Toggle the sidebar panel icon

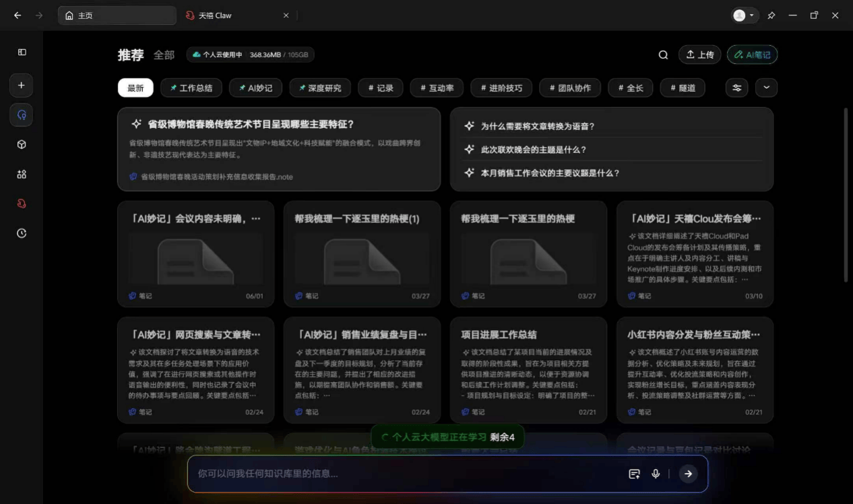point(22,52)
